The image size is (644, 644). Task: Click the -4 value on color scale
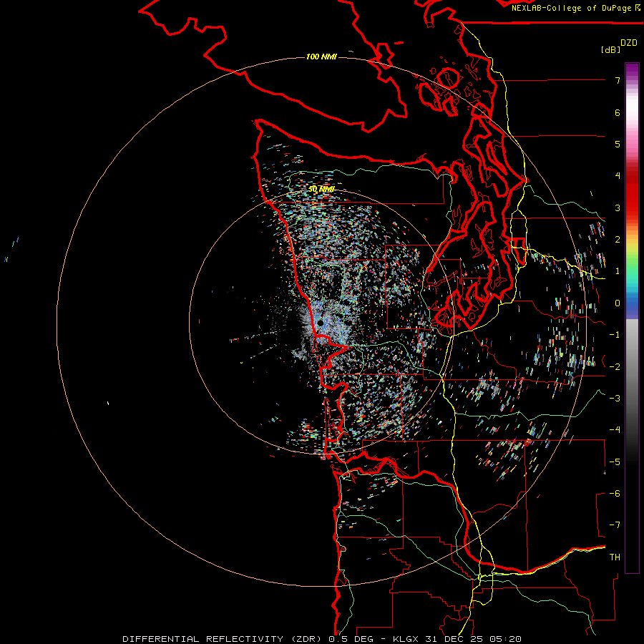[x=615, y=429]
